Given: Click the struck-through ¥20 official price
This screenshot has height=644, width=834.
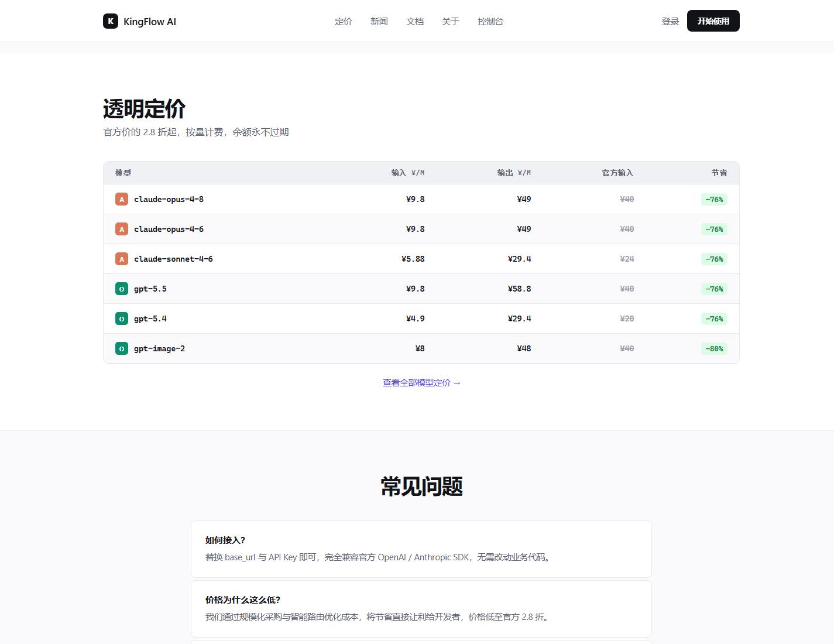Looking at the screenshot, I should (x=627, y=318).
